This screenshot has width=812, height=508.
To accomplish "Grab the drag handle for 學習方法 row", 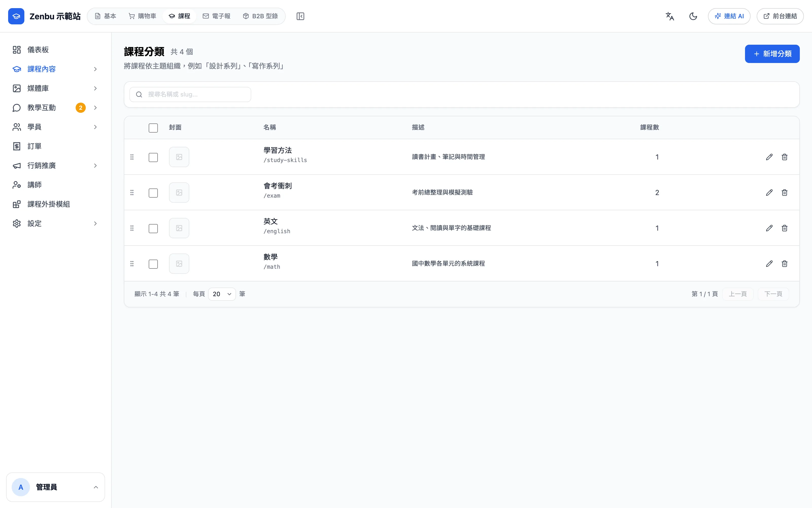I will 132,157.
